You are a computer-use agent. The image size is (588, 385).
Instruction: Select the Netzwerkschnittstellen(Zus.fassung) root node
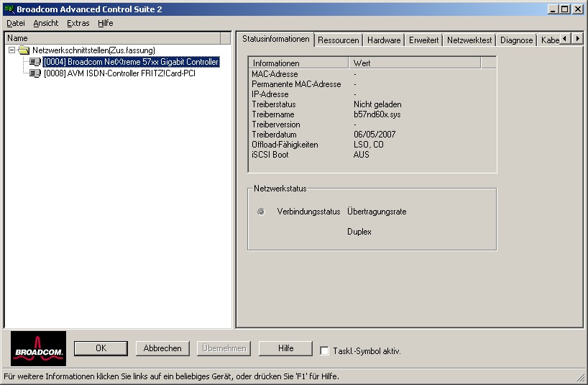pyautogui.click(x=93, y=50)
